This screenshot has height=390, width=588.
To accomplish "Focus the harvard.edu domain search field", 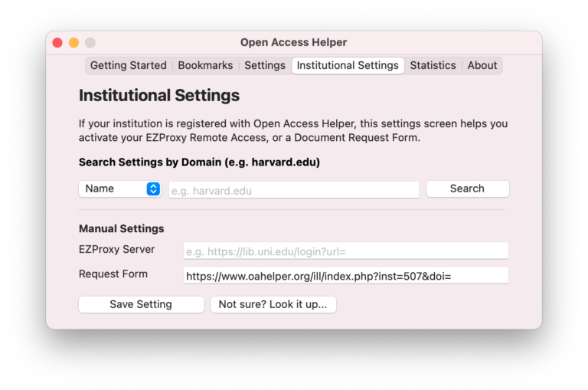I will point(294,190).
